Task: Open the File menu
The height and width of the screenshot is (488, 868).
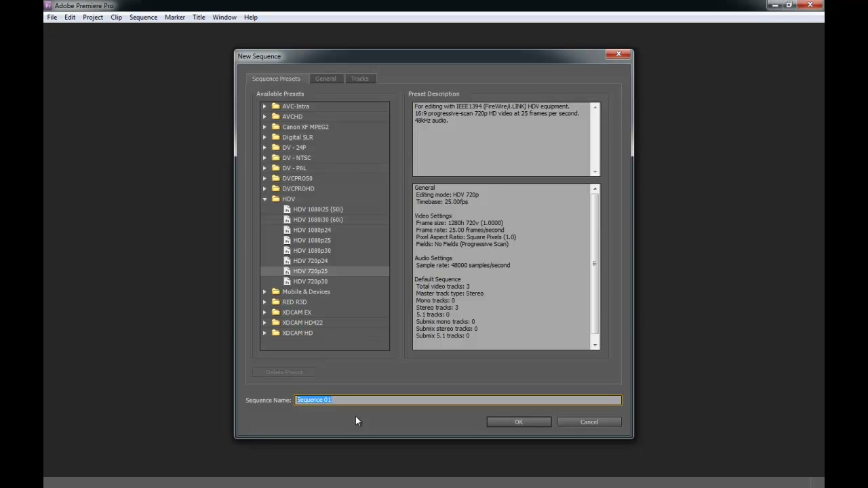Action: (52, 17)
